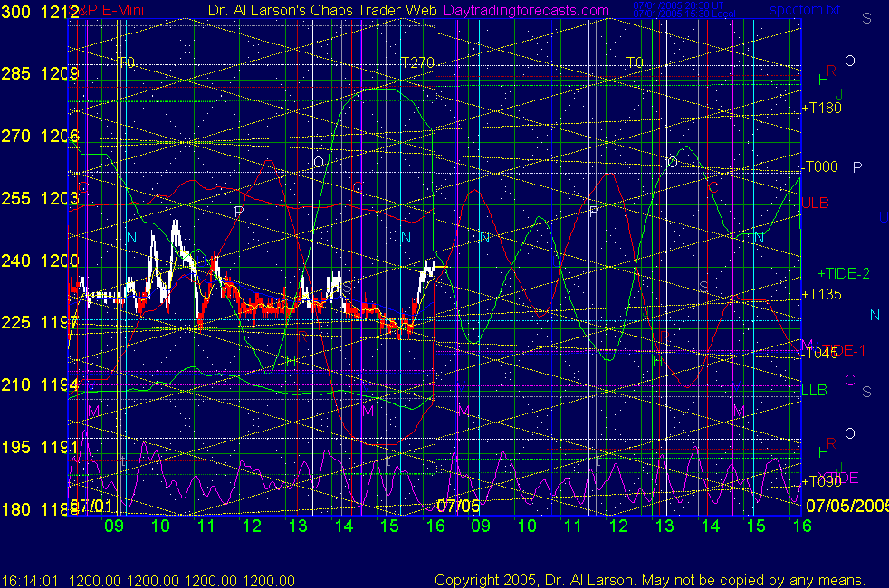Select the "210 1194" price axis label
The height and width of the screenshot is (588, 889).
click(40, 384)
